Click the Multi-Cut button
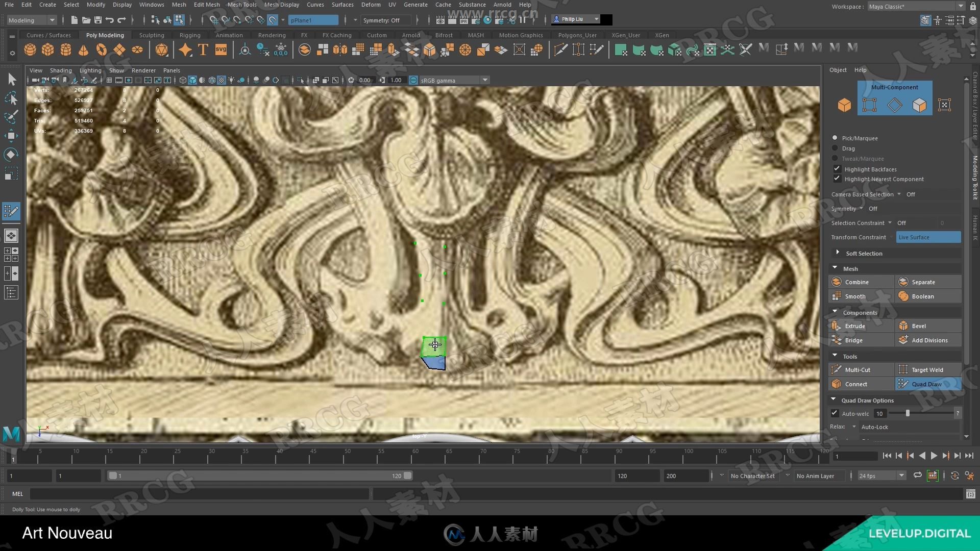 861,369
